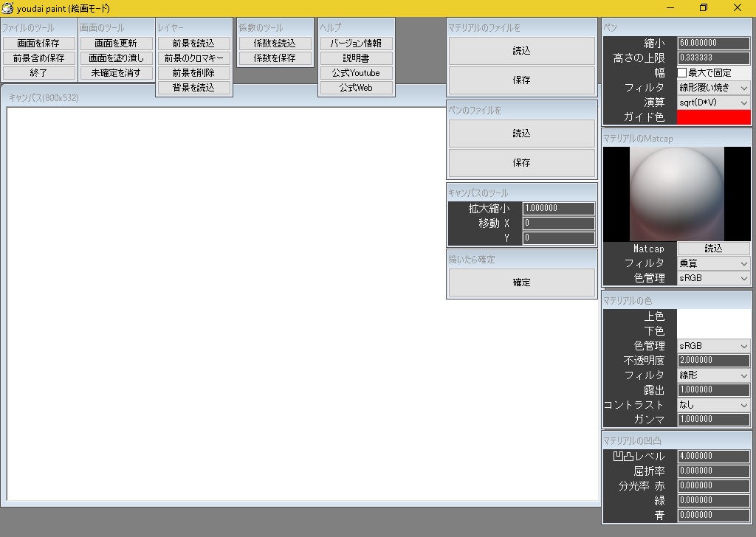Click the バージョン情報 button

pos(356,44)
